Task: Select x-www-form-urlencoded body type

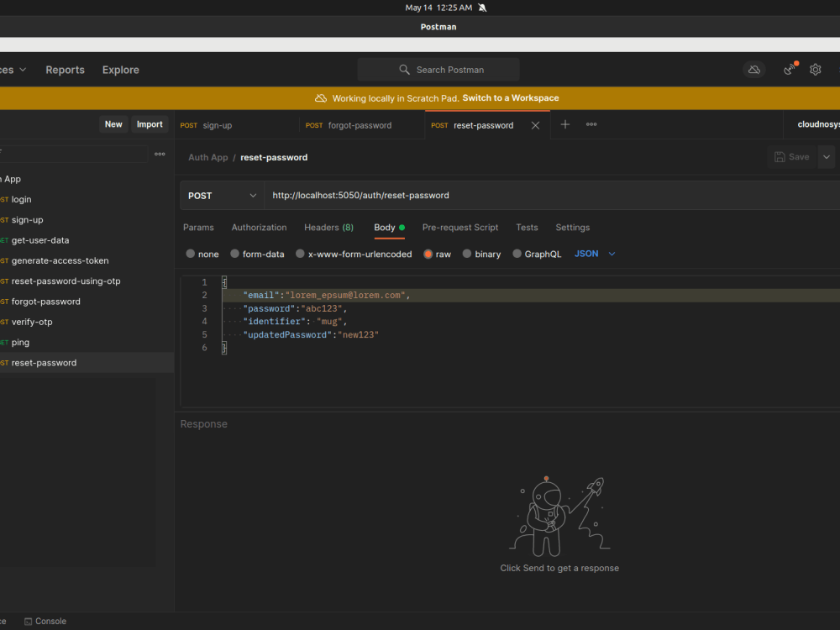Action: click(354, 254)
